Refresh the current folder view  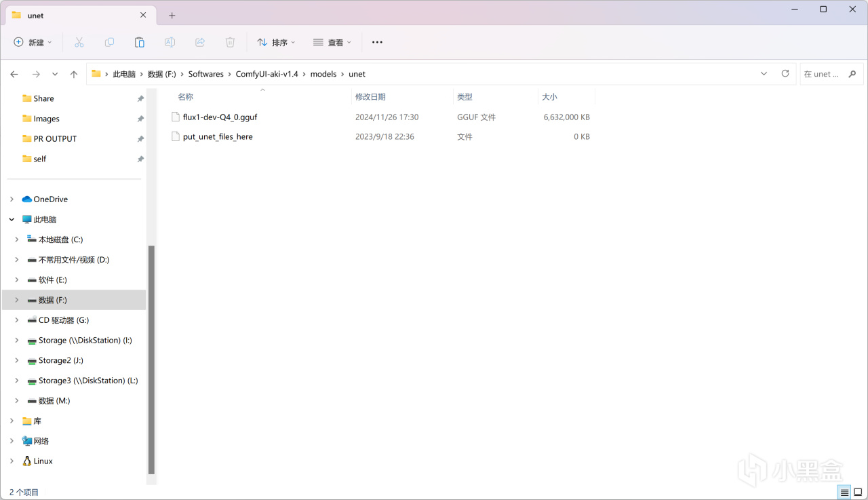click(x=785, y=73)
